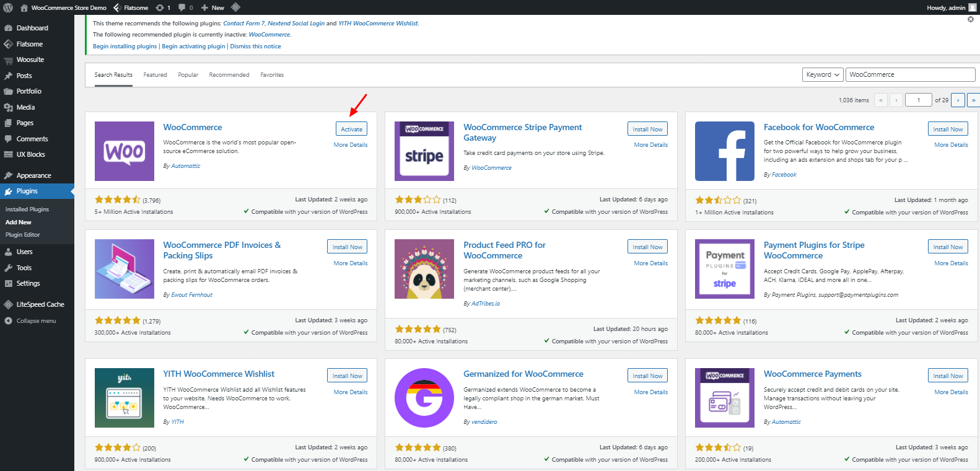Install Payment Plugins for Stripe WooCommerce
Viewport: 980px width, 471px height.
(948, 247)
